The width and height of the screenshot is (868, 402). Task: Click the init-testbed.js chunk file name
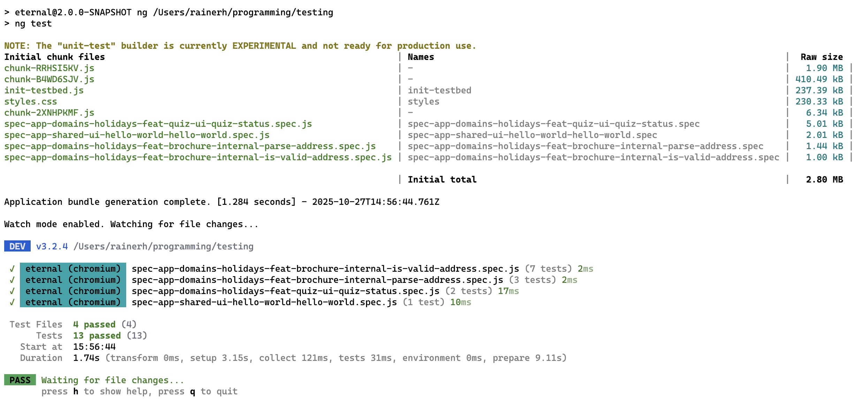tap(44, 91)
